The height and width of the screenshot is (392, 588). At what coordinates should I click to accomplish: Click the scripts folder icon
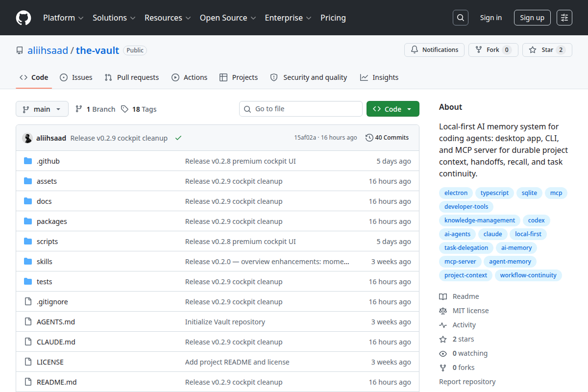[28, 242]
